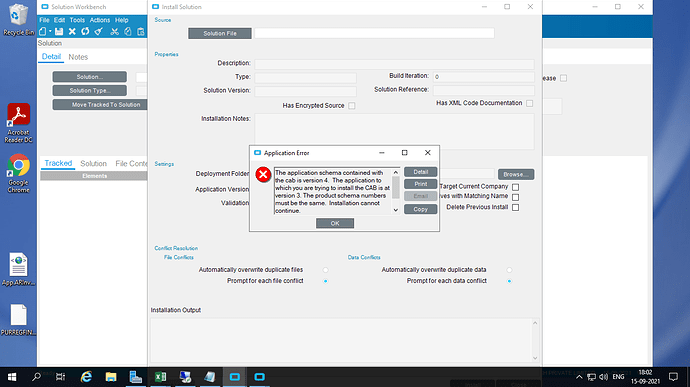The width and height of the screenshot is (690, 387).
Task: Enable the Delete Previous Install checkbox
Action: [x=515, y=207]
